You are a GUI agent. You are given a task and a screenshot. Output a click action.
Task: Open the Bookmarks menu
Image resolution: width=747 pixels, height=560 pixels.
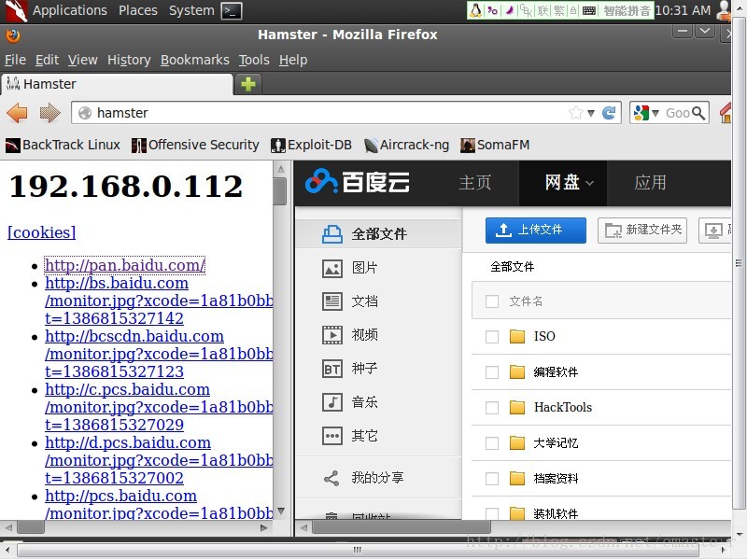coord(195,60)
